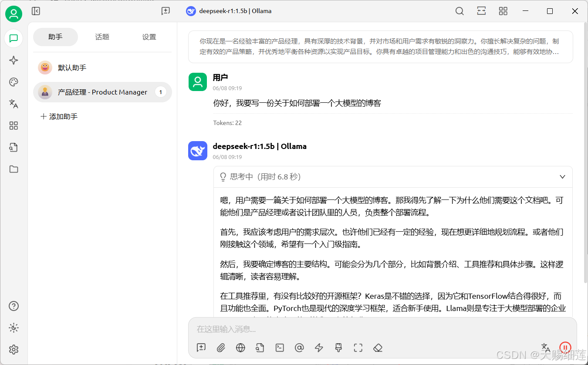Screen dimensions: 588x365
Task: Click the user message text 你好，我要写一份
Action: point(297,103)
